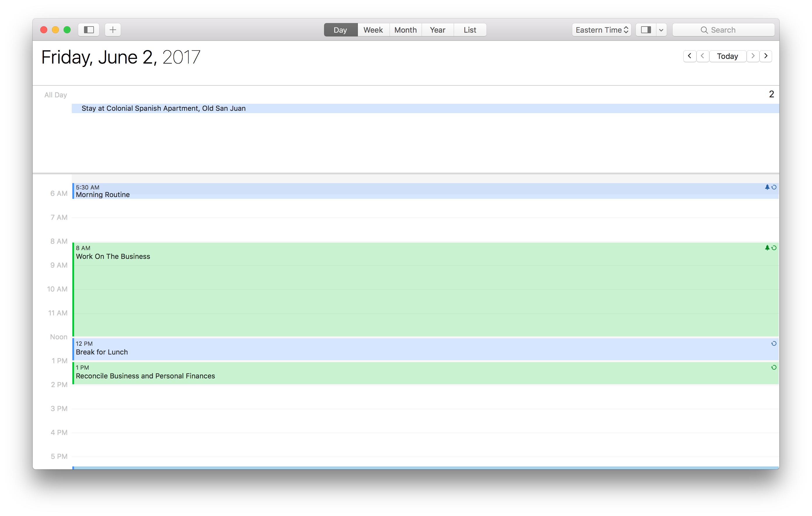Switch to Year view

click(x=437, y=30)
